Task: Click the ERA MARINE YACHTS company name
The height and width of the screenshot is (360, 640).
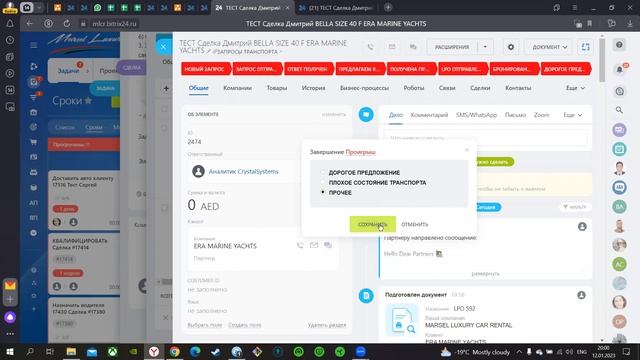Action: (x=225, y=246)
